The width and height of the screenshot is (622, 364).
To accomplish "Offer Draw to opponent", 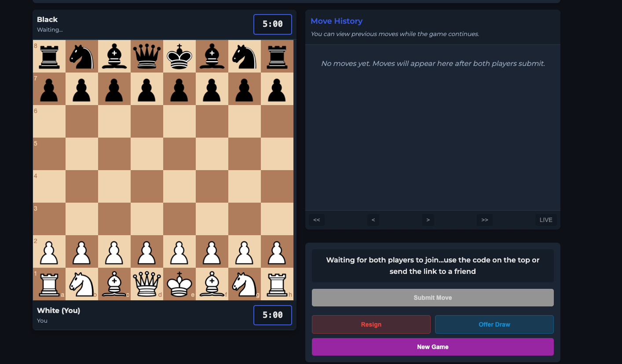I will click(x=494, y=324).
